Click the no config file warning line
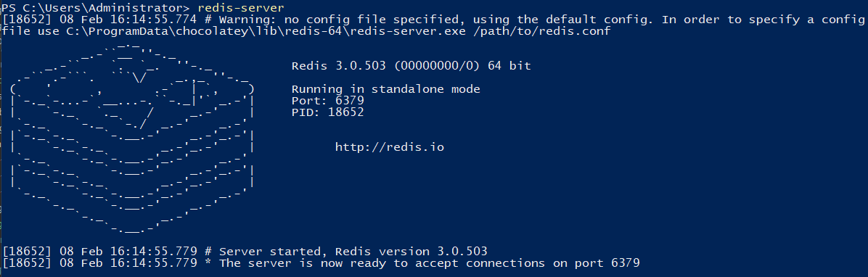Viewport: 868px width, 277px height. [x=433, y=20]
